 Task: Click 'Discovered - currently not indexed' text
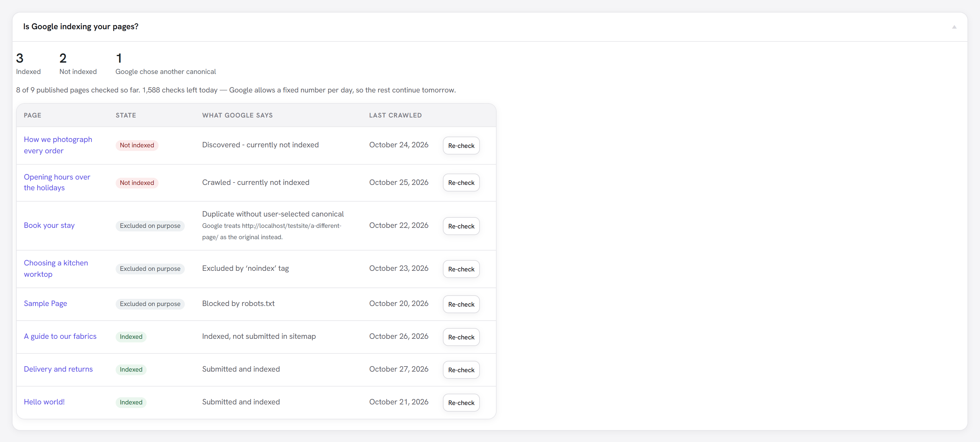260,145
